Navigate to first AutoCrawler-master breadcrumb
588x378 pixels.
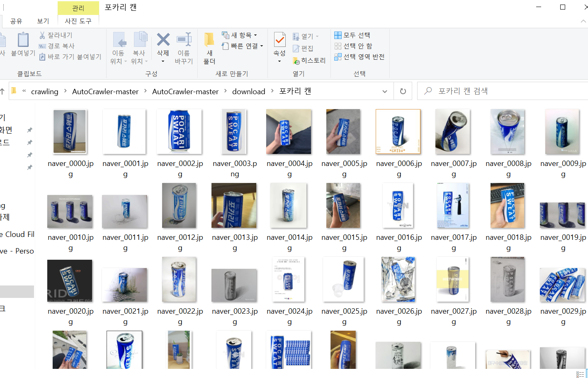tap(105, 91)
